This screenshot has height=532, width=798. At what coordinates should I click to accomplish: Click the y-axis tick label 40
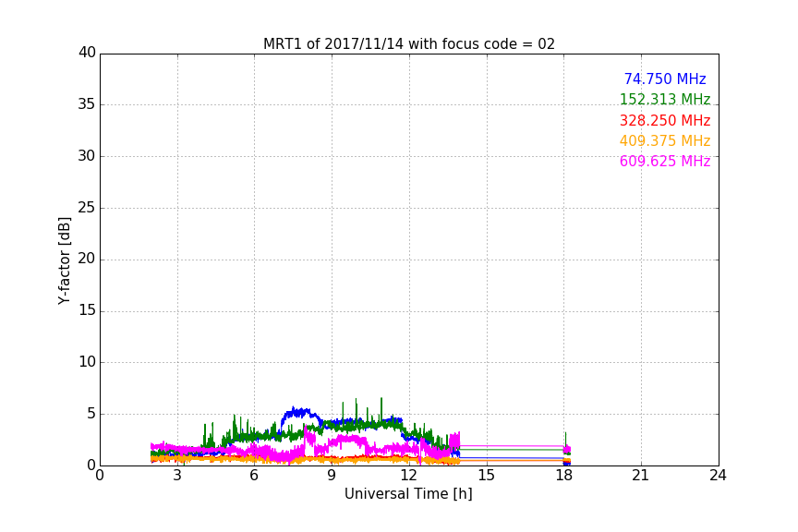(x=87, y=53)
